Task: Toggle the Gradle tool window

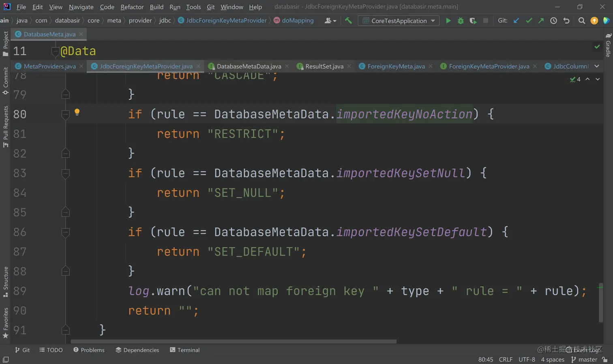Action: coord(608,45)
